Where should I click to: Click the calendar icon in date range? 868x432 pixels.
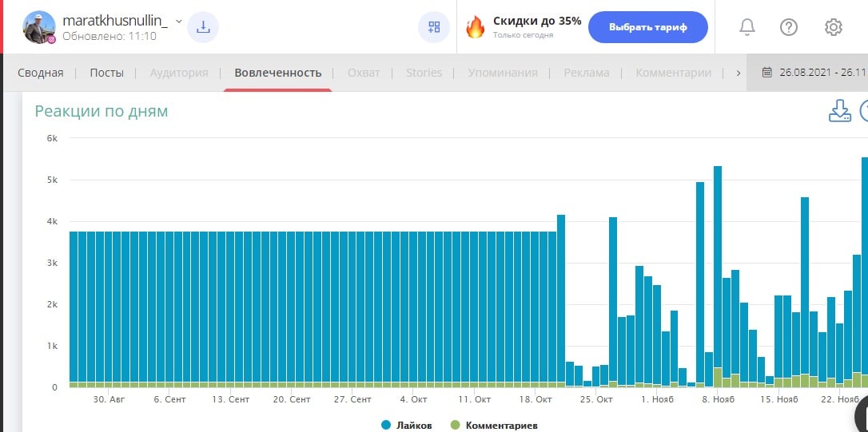(x=766, y=73)
